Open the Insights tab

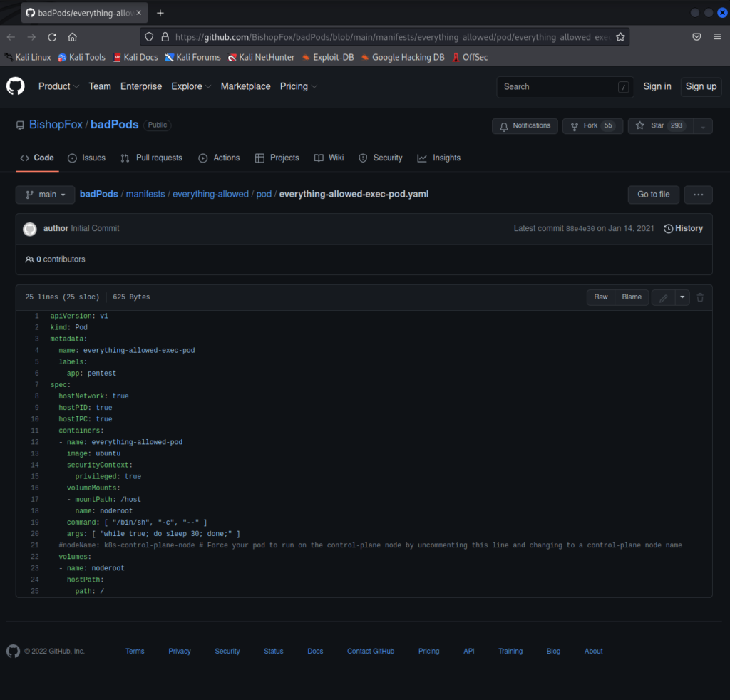439,158
